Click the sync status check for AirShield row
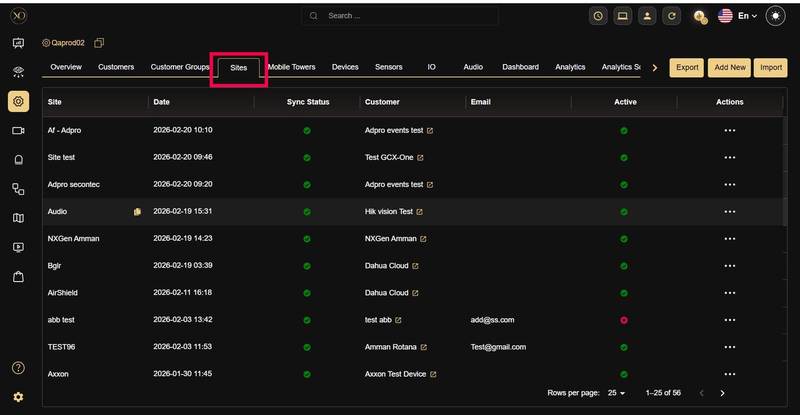Viewport: 800px width, 415px height. pos(307,293)
